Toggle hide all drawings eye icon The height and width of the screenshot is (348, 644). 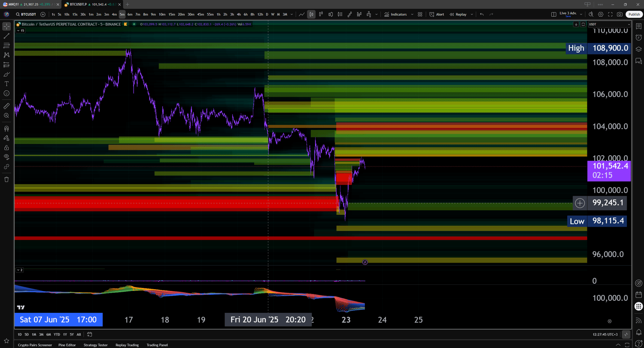point(6,157)
